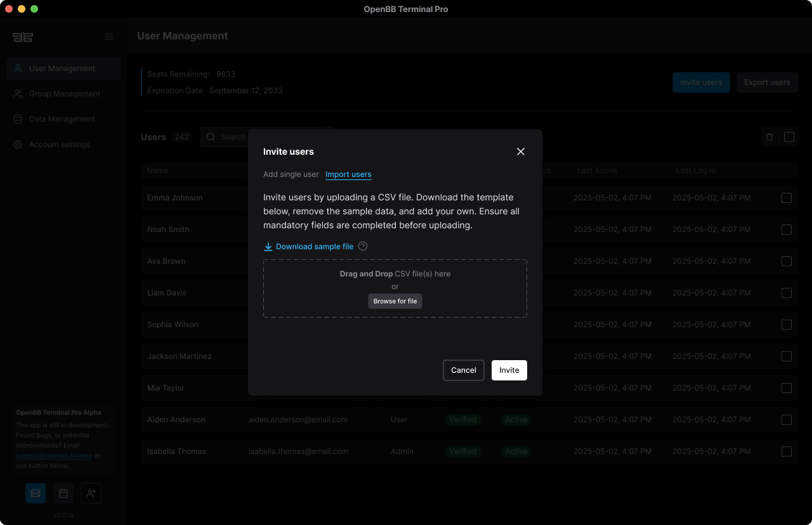Screen dimensions: 812x525
Task: Click the search magnifier icon
Action: pyautogui.click(x=211, y=137)
